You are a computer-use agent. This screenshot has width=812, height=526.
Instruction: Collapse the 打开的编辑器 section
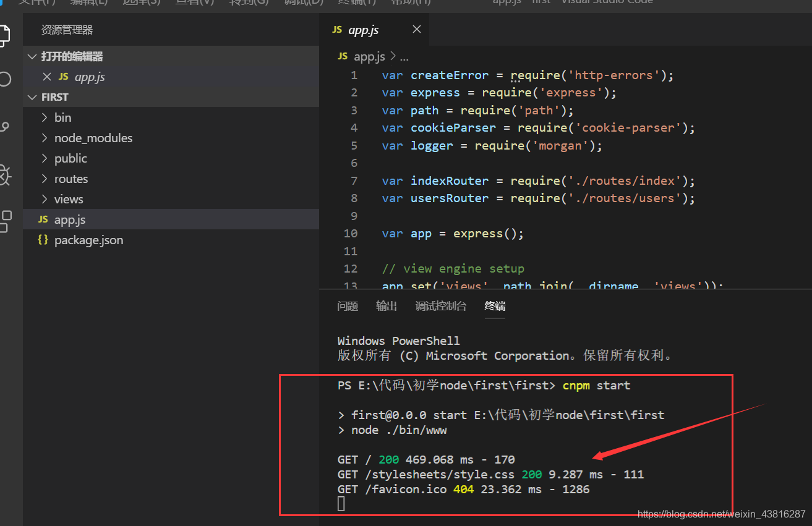pyautogui.click(x=32, y=56)
